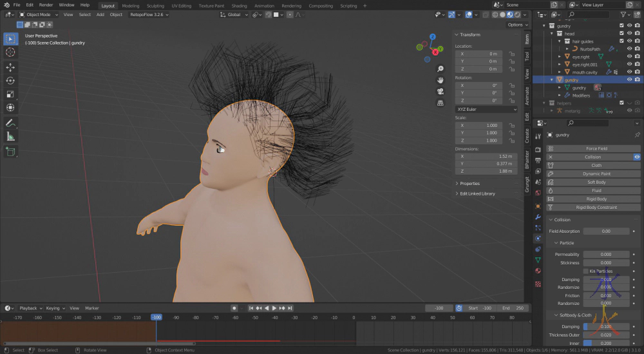644x354 pixels.
Task: Open the Particle properties tab
Action: click(x=538, y=228)
